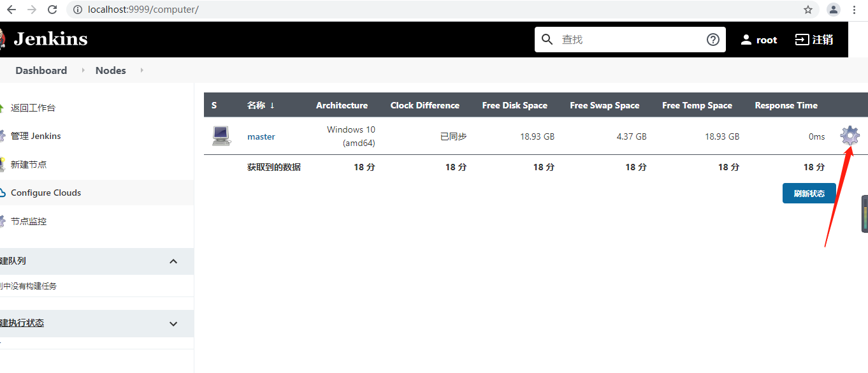Click the side handle at right edge

point(865,214)
